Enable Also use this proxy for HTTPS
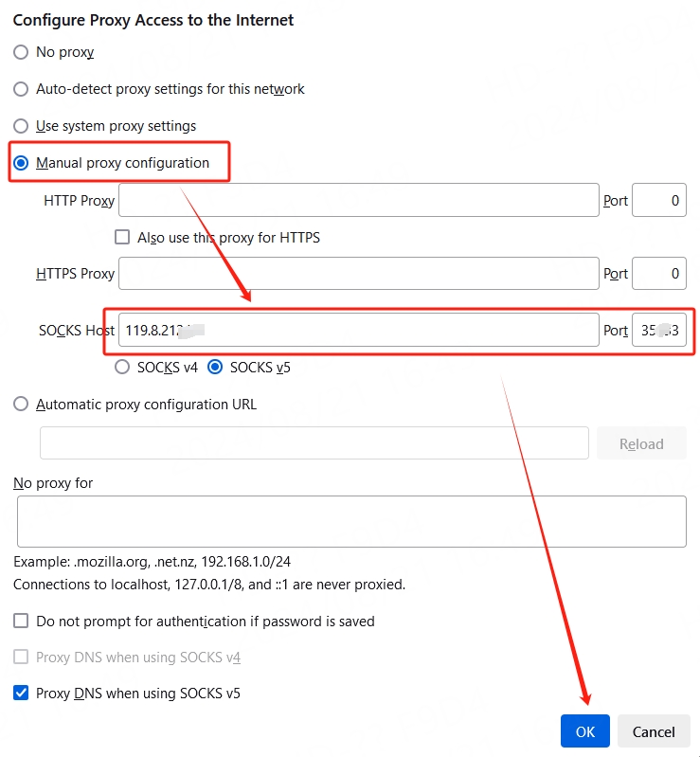The width and height of the screenshot is (700, 757). (122, 238)
